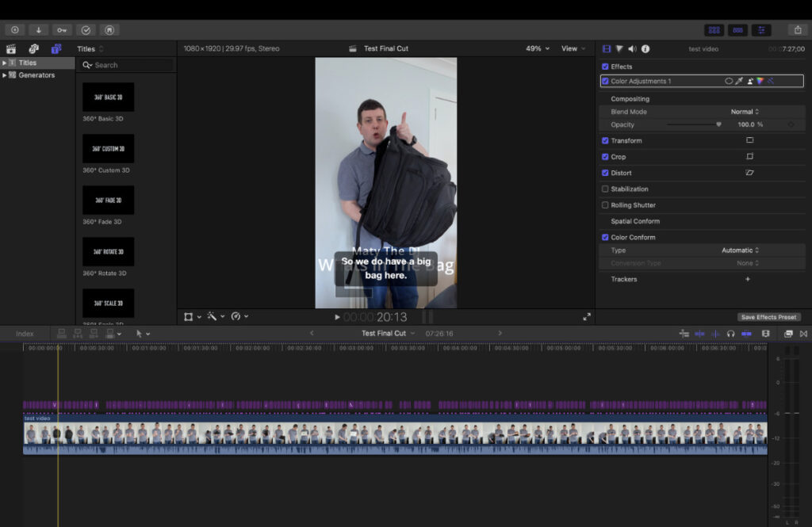This screenshot has width=812, height=527.
Task: Click the Transform onscreen control icon
Action: [749, 140]
